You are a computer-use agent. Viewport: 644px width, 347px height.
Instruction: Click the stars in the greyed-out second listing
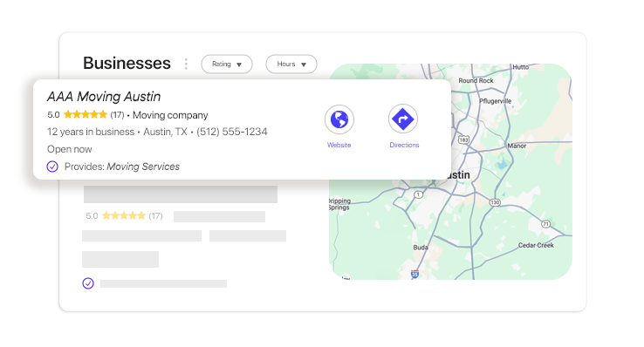pyautogui.click(x=124, y=215)
